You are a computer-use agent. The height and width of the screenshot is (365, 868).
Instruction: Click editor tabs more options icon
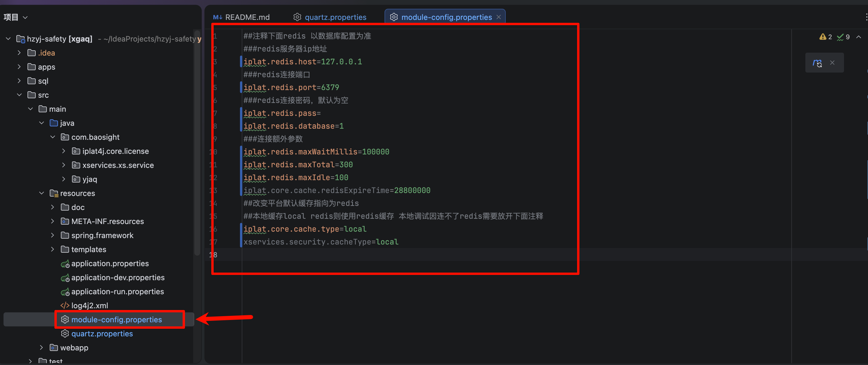[866, 17]
